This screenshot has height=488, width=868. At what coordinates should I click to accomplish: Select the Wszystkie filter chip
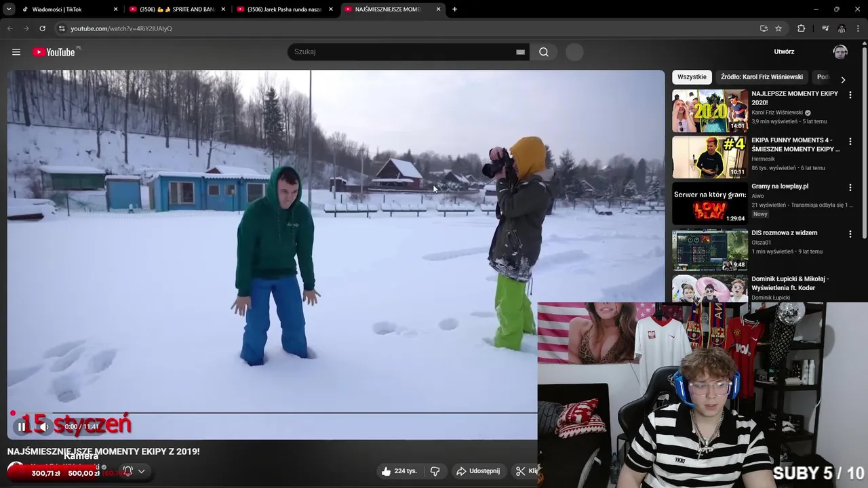(x=692, y=77)
